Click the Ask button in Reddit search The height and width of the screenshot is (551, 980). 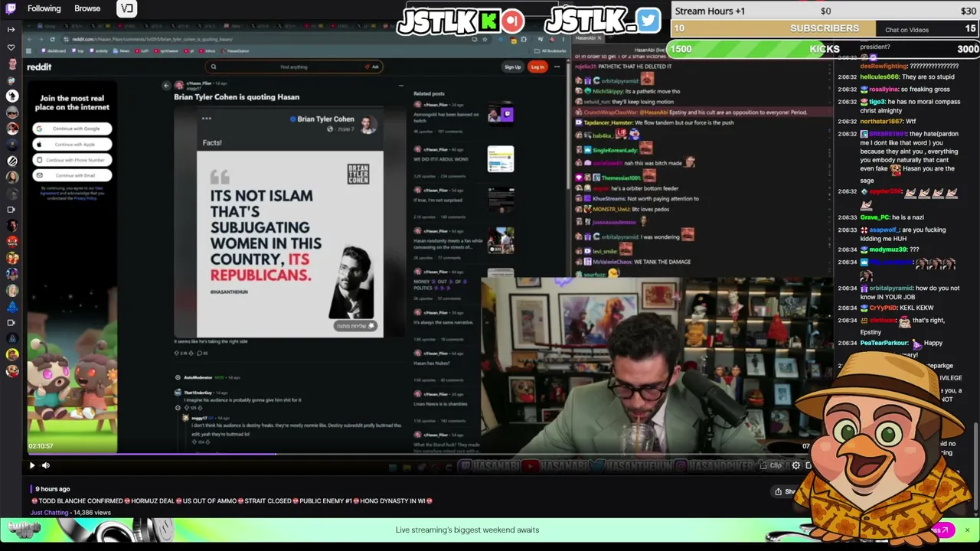(x=373, y=67)
